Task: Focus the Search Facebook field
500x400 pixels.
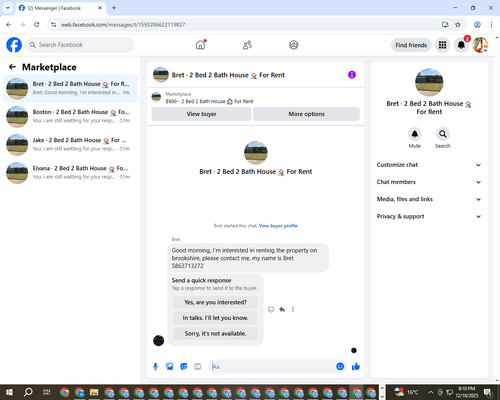Action: pyautogui.click(x=80, y=45)
